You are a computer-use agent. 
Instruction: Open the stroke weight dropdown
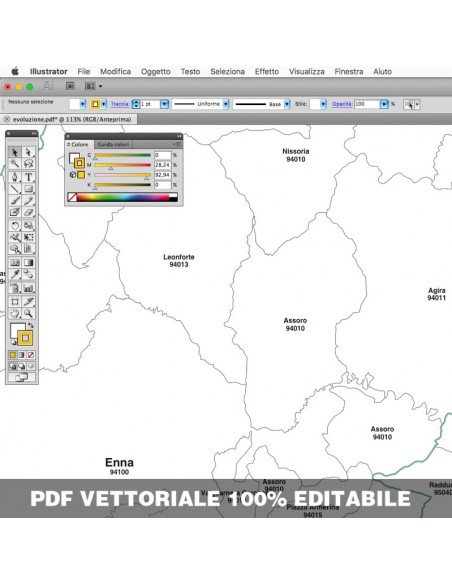pos(164,104)
